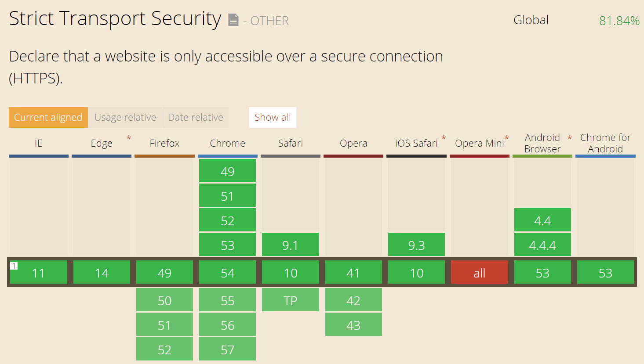
Task: Select the unsupported "all" cell under Opera Mini
Action: [479, 272]
